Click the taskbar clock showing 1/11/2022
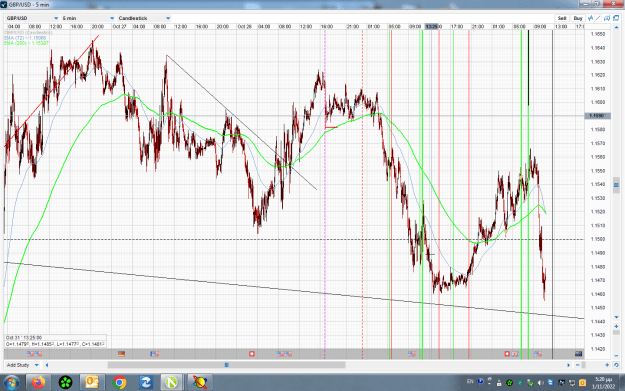The width and height of the screenshot is (625, 391). pyautogui.click(x=603, y=383)
